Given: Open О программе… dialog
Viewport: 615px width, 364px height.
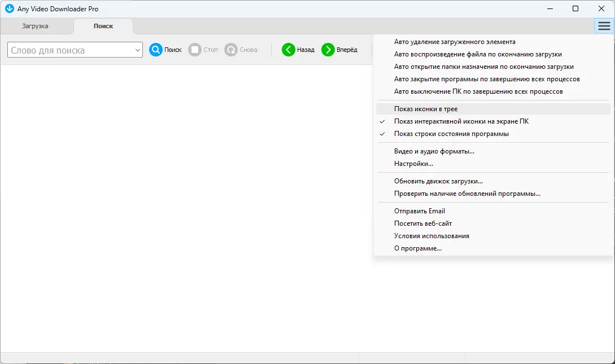Looking at the screenshot, I should click(494, 248).
